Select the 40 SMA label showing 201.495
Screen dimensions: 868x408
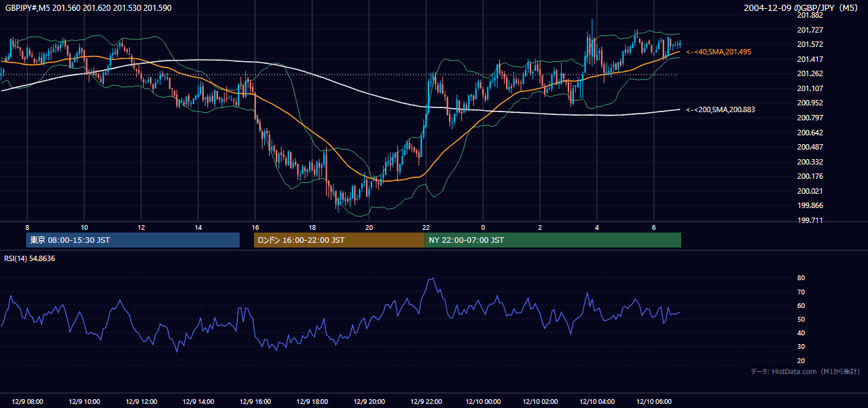pos(719,52)
